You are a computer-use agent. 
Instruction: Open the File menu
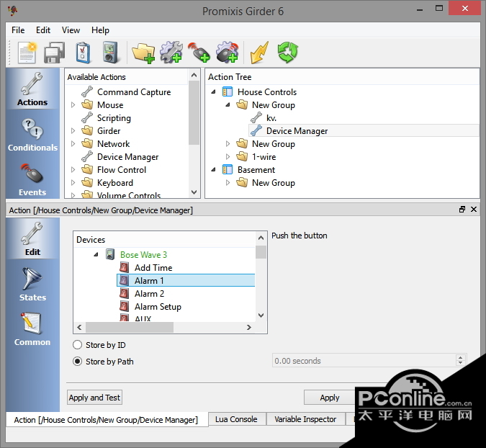click(x=18, y=30)
